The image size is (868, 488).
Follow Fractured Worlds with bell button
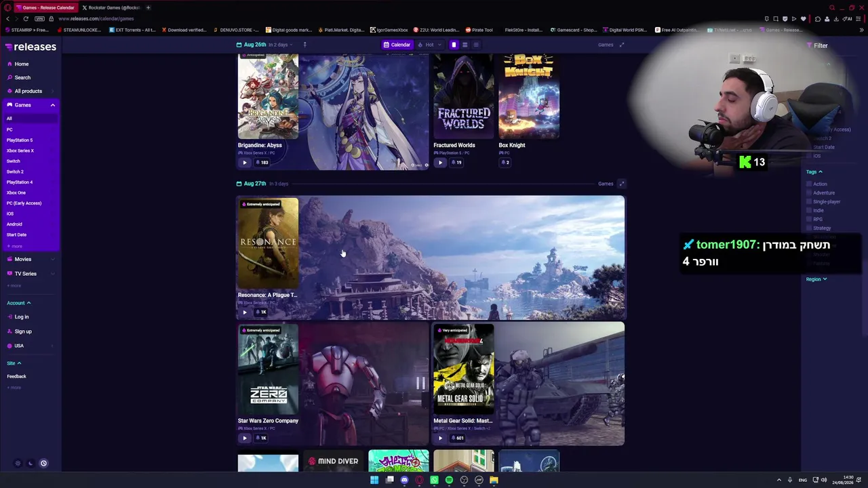(457, 163)
